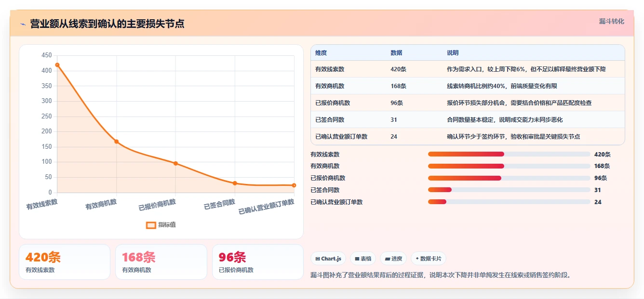The image size is (644, 299).
Task: Click the heading 营业额从线索到确认的主要损失节点
Action: point(107,24)
